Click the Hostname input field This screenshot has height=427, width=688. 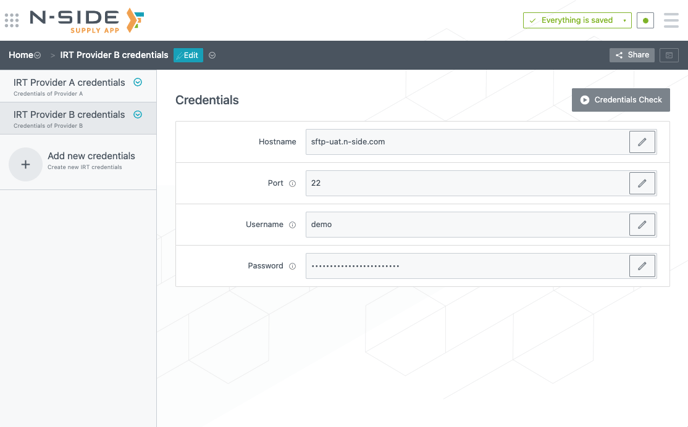[x=466, y=142]
